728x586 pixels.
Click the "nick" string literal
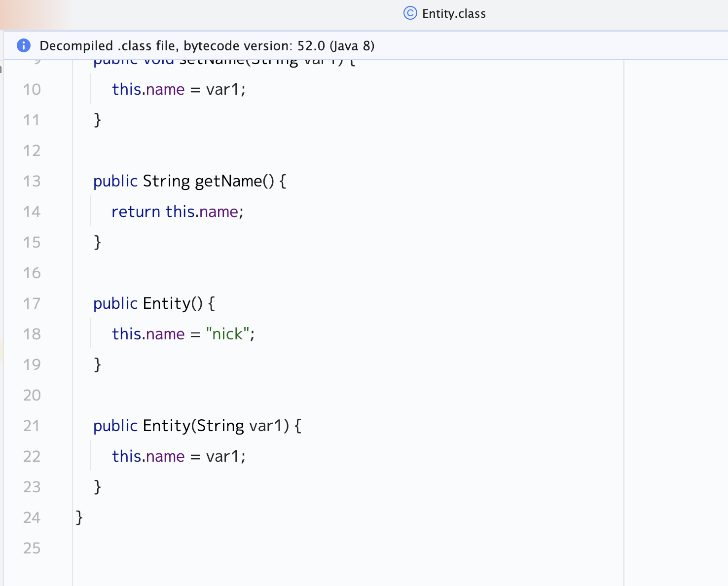click(227, 334)
